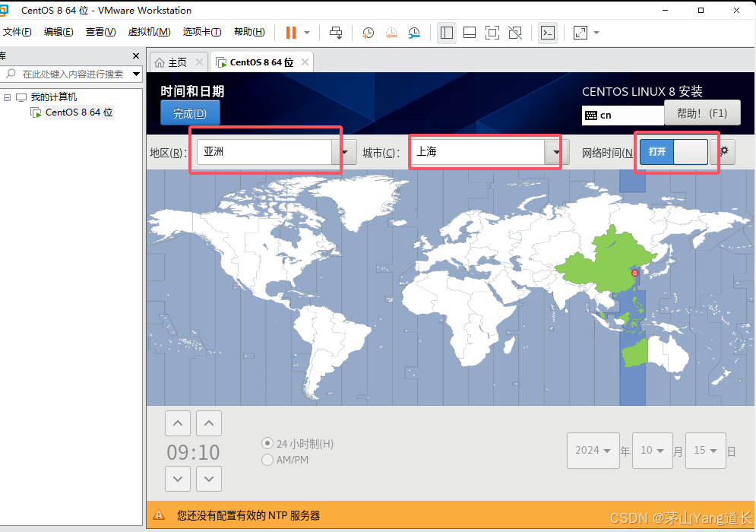This screenshot has width=756, height=532.
Task: Increase the hour with the up arrow
Action: 178,423
